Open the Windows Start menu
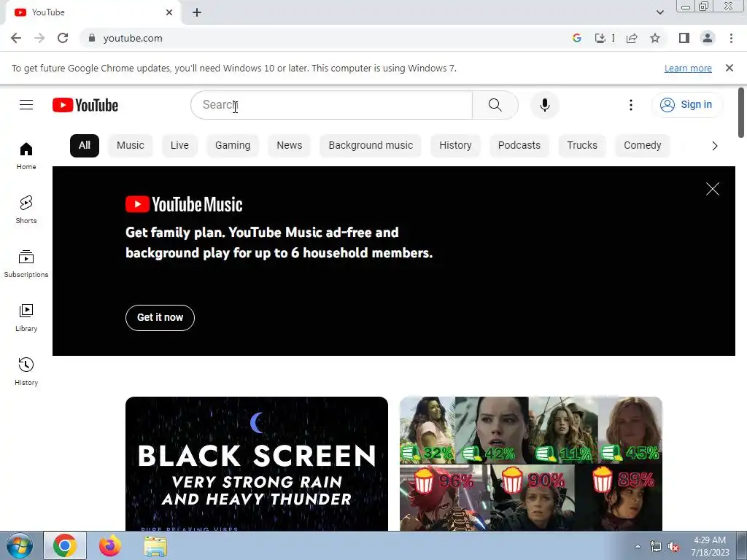 19,545
